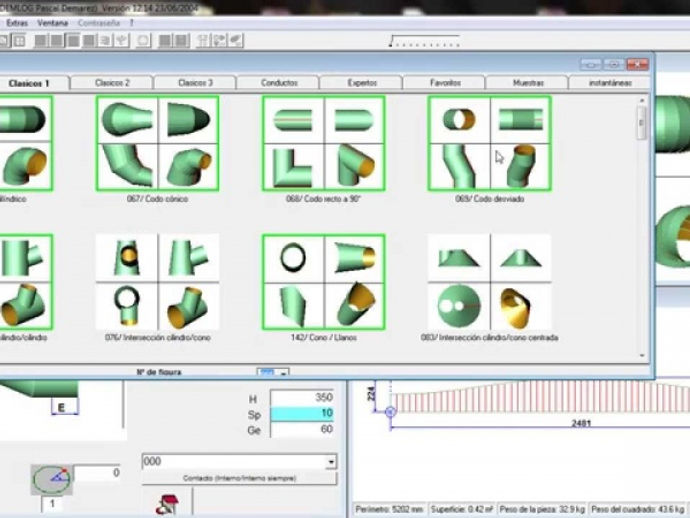Select the top-right cone branch side view in 076 Intersección
Image resolution: width=690 pixels, height=518 pixels.
coord(188,257)
